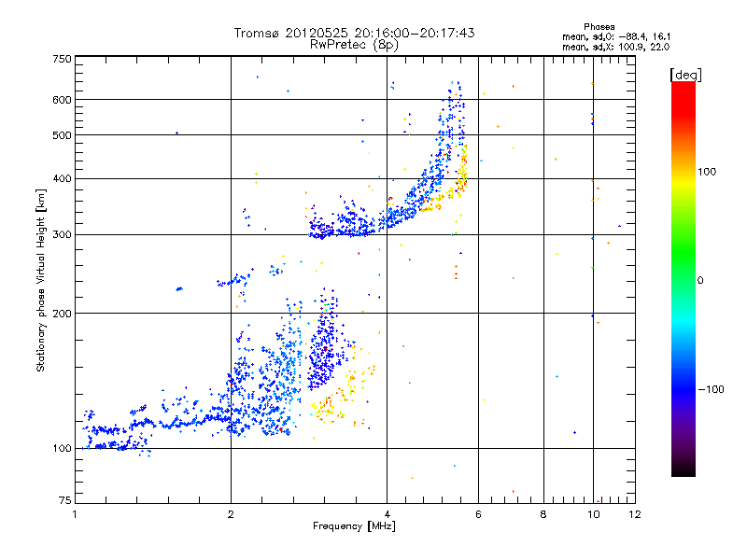Click the "RwPretec (8p)" subtitle
The height and width of the screenshot is (560, 747).
pyautogui.click(x=354, y=45)
